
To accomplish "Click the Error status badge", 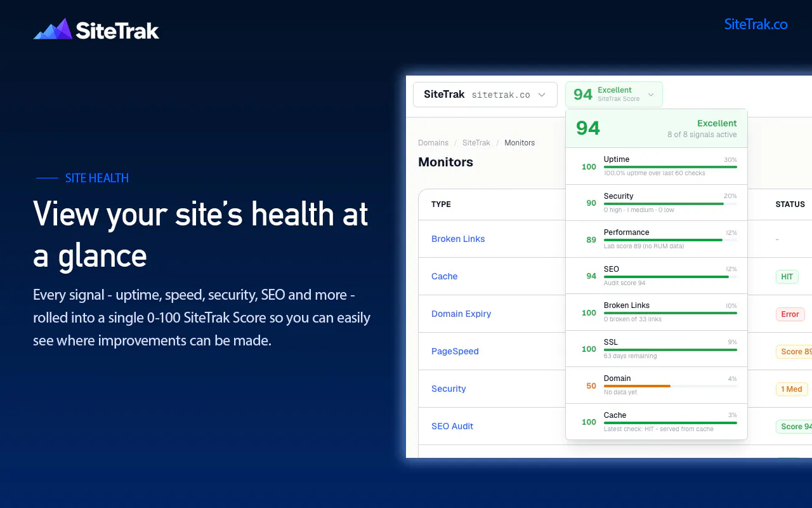I will pyautogui.click(x=790, y=314).
